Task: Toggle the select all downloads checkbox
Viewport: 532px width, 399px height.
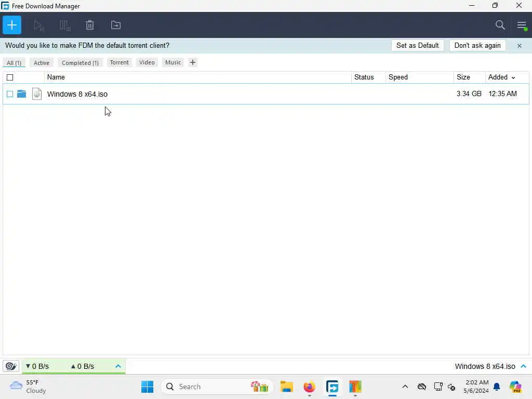Action: (x=10, y=77)
